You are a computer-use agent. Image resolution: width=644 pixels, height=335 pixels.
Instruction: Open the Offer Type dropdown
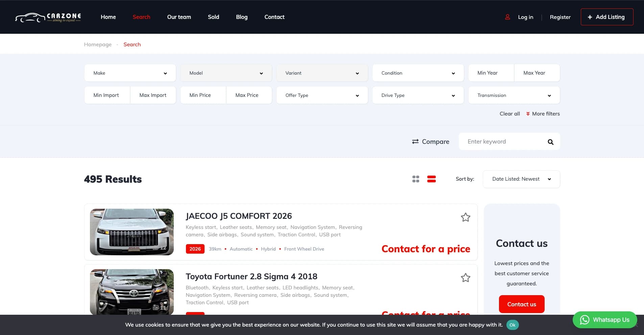[x=322, y=95]
